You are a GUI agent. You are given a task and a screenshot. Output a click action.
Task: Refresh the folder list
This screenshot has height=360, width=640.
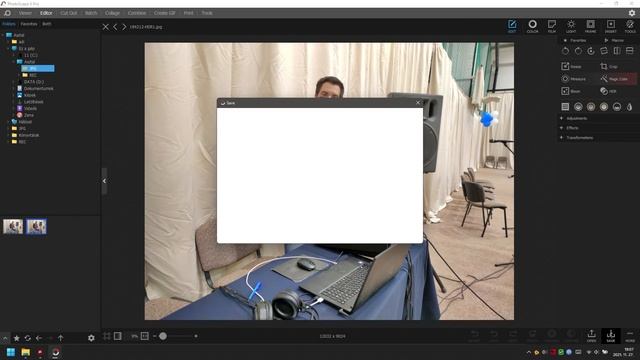[x=27, y=338]
